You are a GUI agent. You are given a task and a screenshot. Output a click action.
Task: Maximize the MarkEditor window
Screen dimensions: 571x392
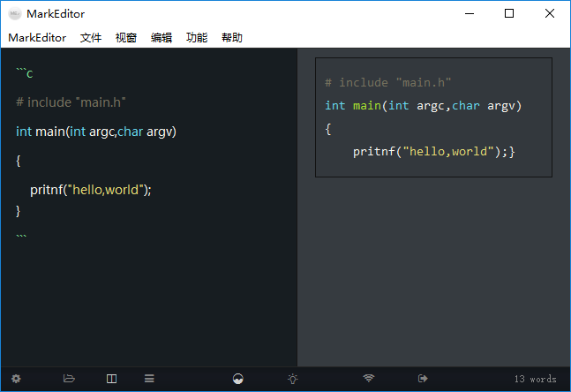pyautogui.click(x=509, y=14)
